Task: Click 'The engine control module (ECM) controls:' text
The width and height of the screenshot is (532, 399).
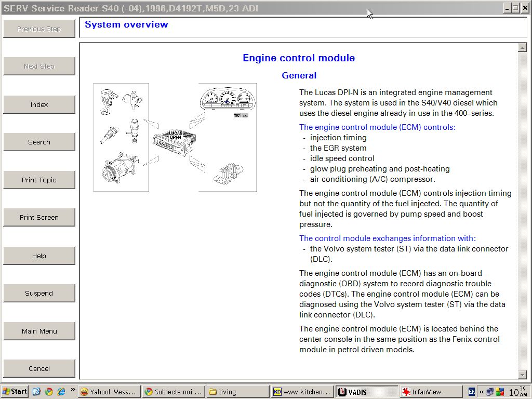Action: pyautogui.click(x=377, y=127)
